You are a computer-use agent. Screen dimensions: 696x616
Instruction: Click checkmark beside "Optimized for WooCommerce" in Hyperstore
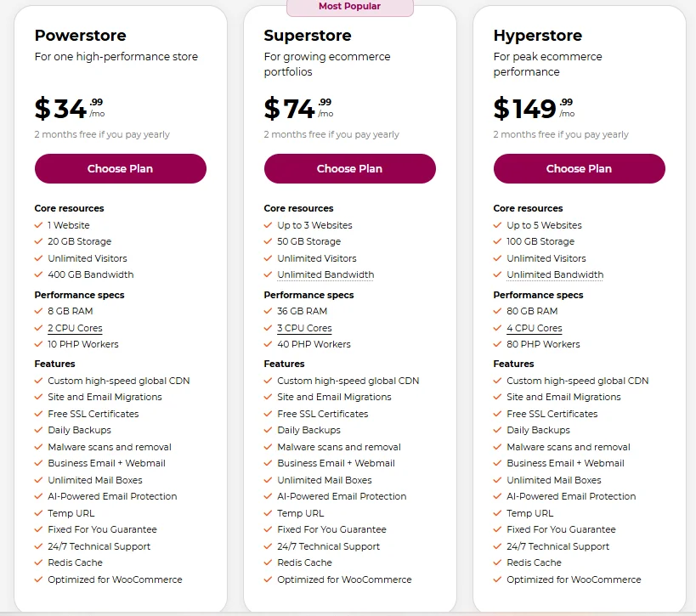[496, 579]
